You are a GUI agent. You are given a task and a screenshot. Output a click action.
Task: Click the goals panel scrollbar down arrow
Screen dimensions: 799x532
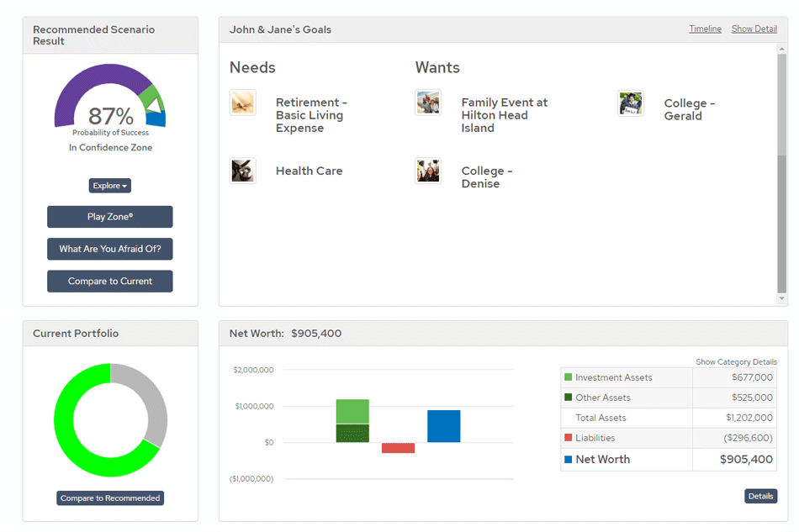[781, 299]
